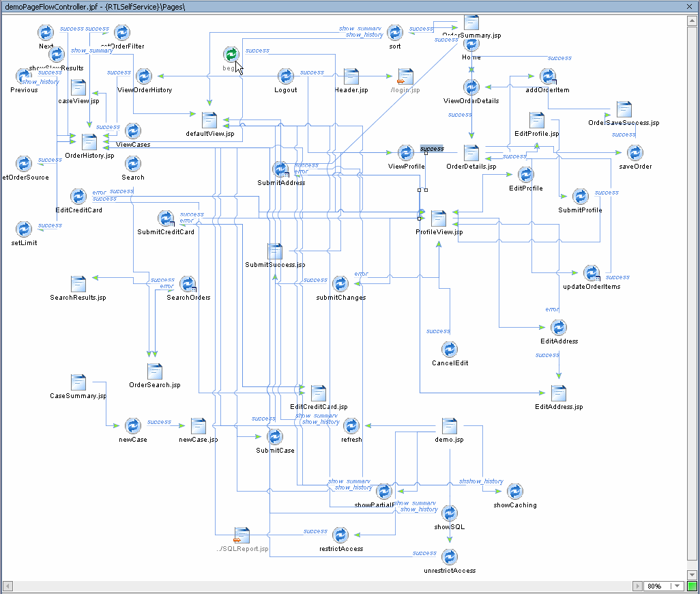700x594 pixels.
Task: Select the CaseSummary.jsp page node
Action: (x=78, y=383)
